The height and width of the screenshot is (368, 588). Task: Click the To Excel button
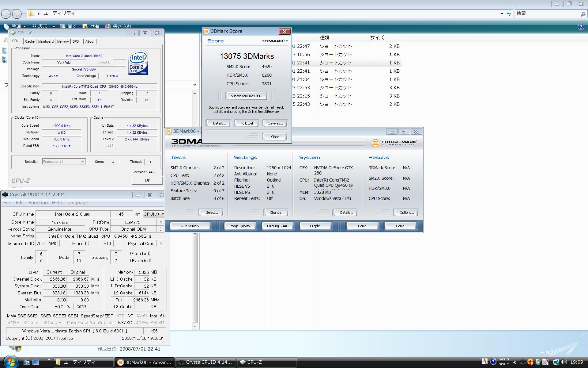click(x=247, y=123)
